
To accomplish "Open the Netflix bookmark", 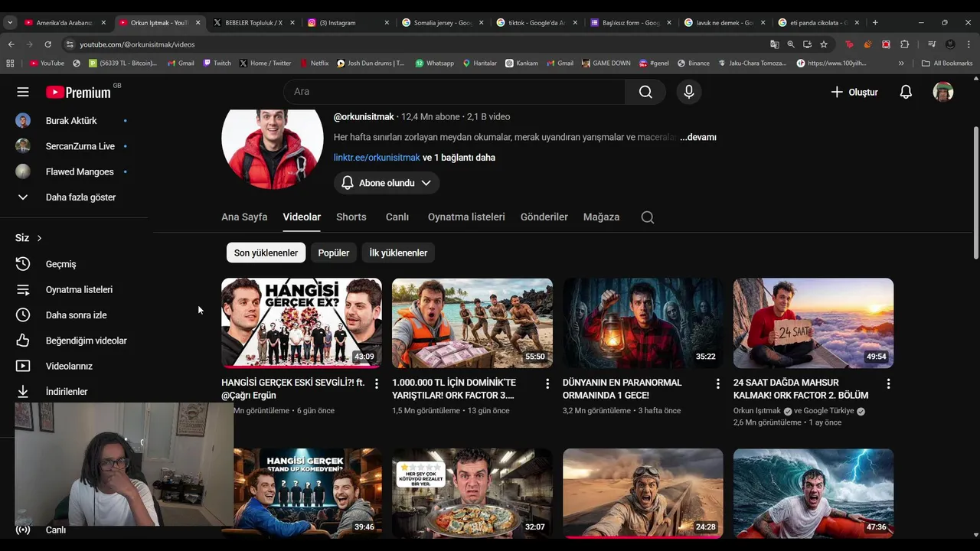I will pos(314,63).
